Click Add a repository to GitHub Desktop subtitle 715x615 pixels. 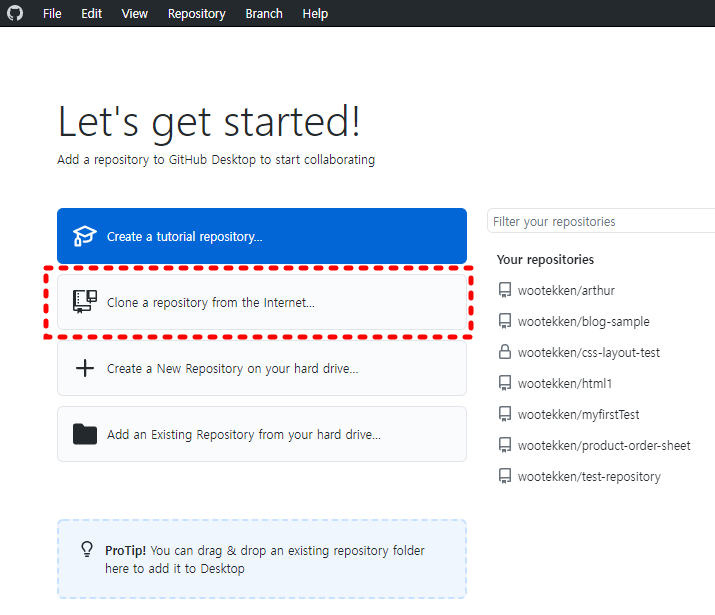(216, 160)
